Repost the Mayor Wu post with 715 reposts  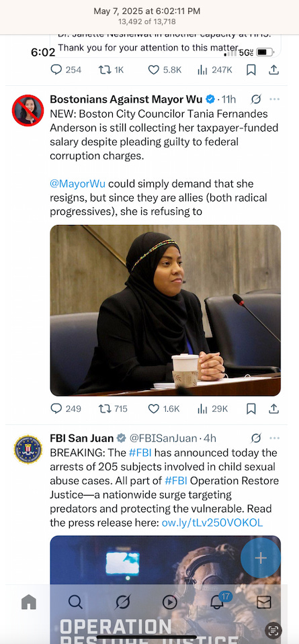pos(113,409)
